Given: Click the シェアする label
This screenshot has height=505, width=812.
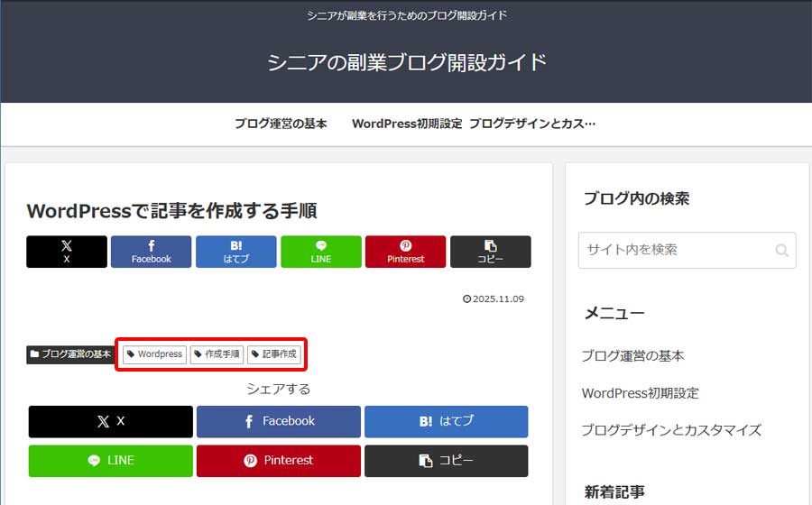Looking at the screenshot, I should coord(279,389).
